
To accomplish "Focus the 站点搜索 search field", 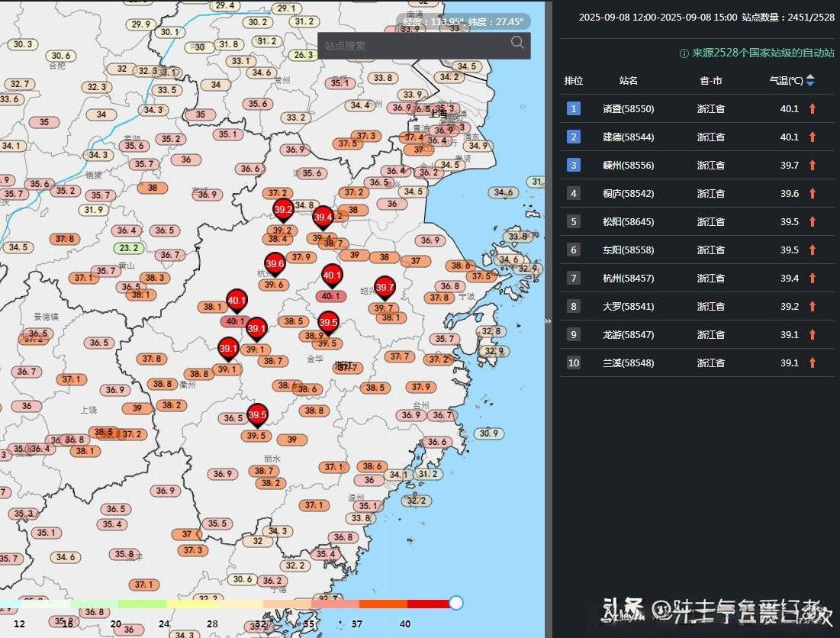I will click(x=424, y=46).
